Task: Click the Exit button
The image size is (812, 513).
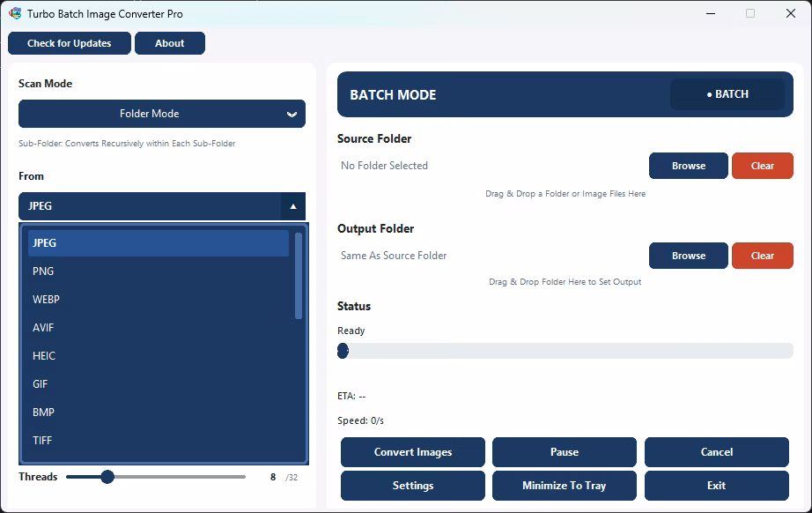Action: pos(717,486)
